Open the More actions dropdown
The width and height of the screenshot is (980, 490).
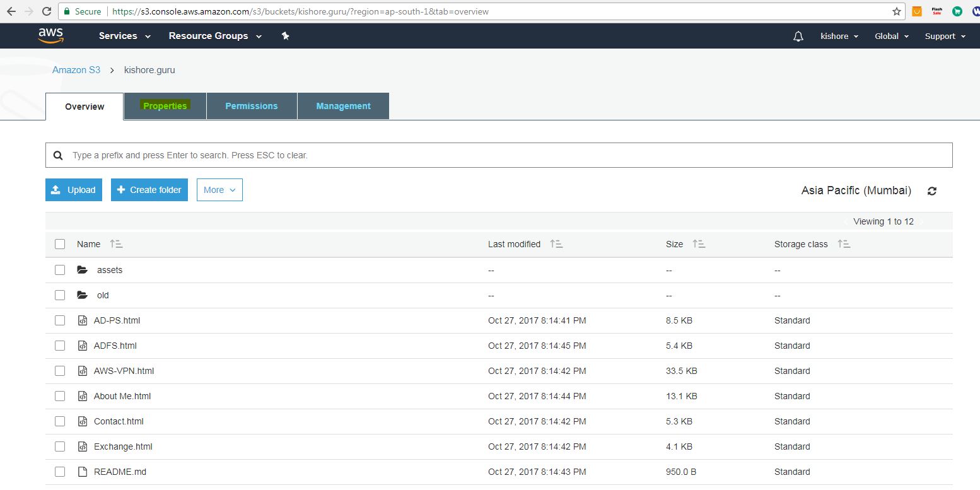pos(219,190)
